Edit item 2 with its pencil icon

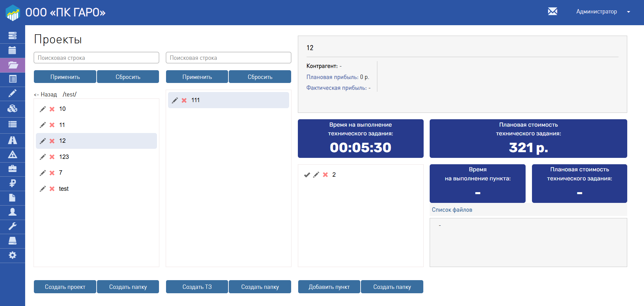click(316, 175)
